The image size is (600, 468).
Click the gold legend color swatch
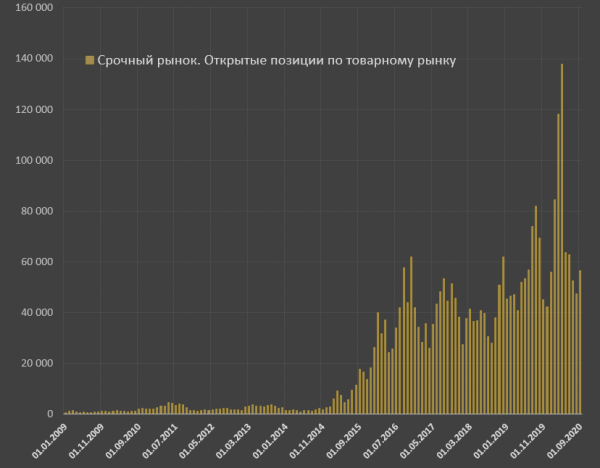(90, 60)
